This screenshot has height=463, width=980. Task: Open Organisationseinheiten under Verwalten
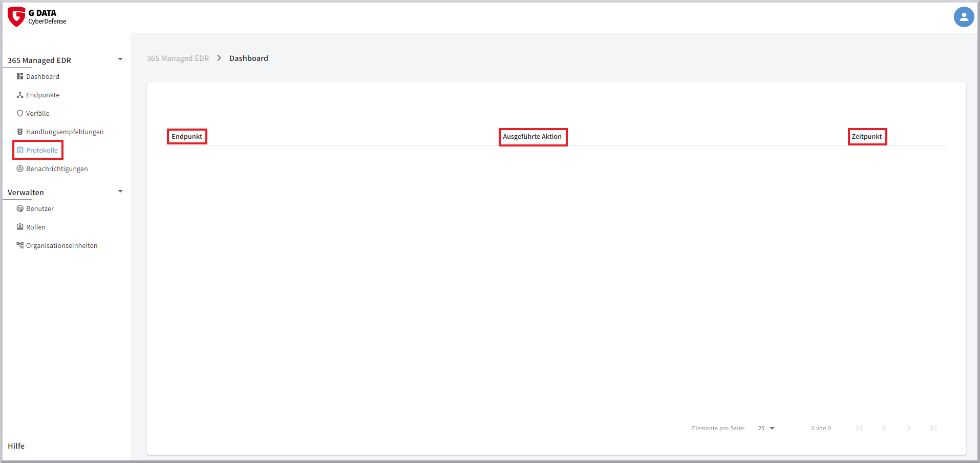coord(61,245)
